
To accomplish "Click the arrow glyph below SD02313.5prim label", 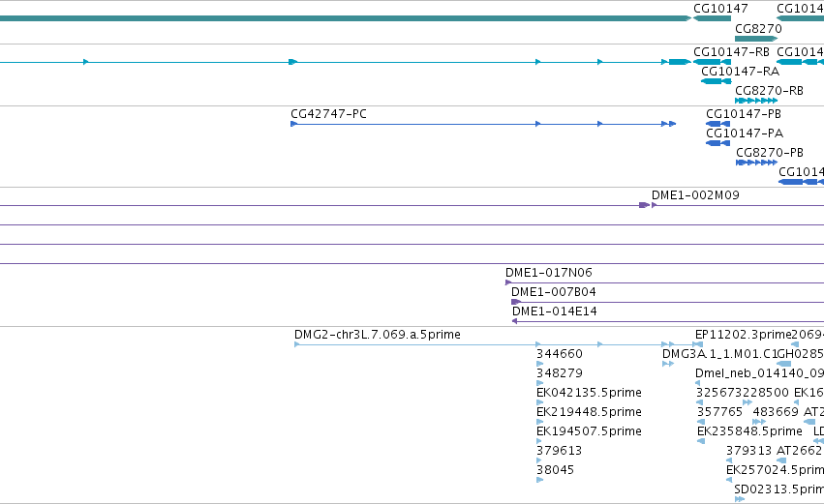I will (740, 499).
